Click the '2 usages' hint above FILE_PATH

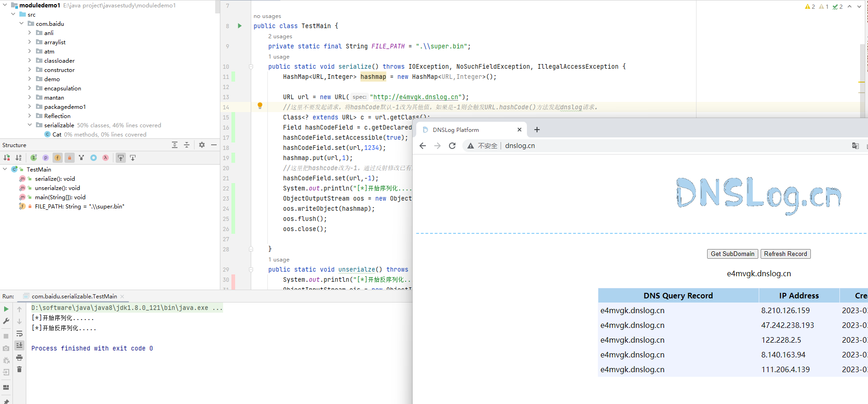coord(280,36)
